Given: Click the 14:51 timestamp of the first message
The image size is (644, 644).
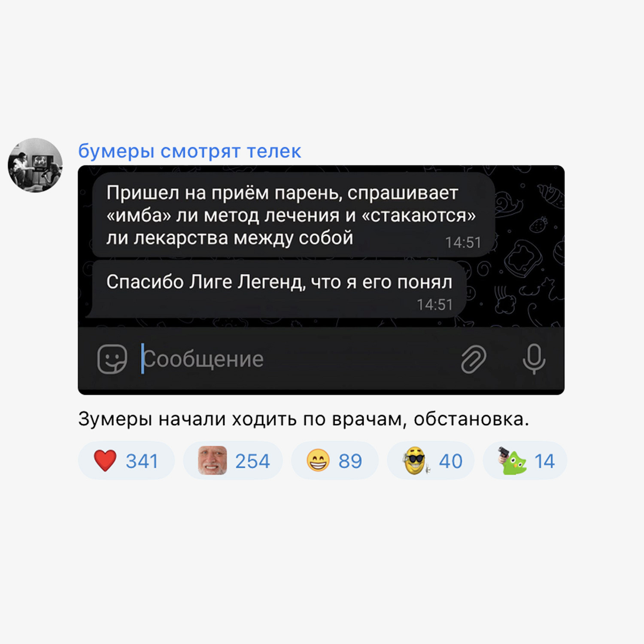Looking at the screenshot, I should (x=463, y=243).
